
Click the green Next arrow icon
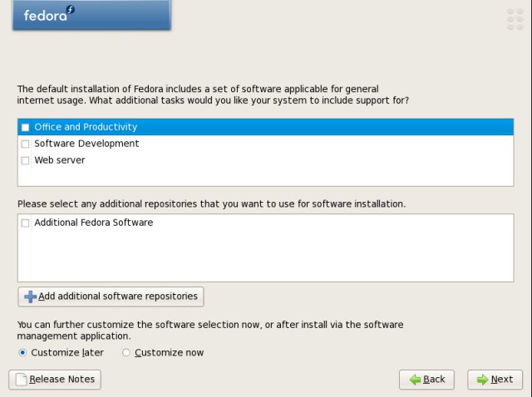point(482,380)
